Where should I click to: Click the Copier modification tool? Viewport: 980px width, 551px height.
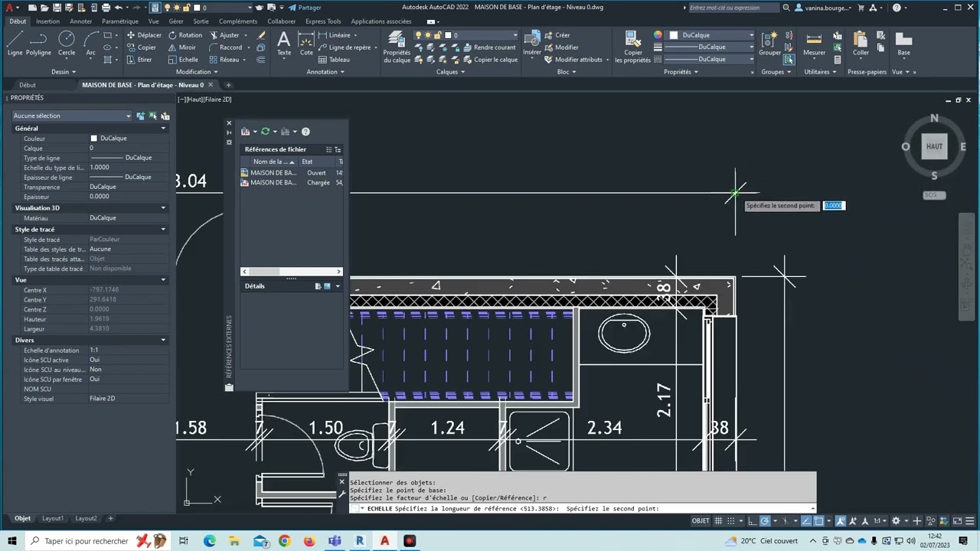coord(141,47)
